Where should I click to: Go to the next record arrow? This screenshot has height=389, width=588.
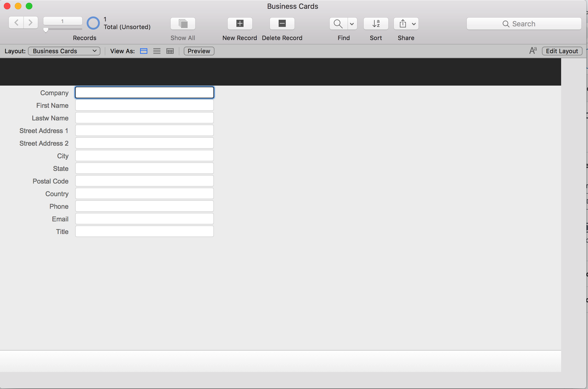31,23
